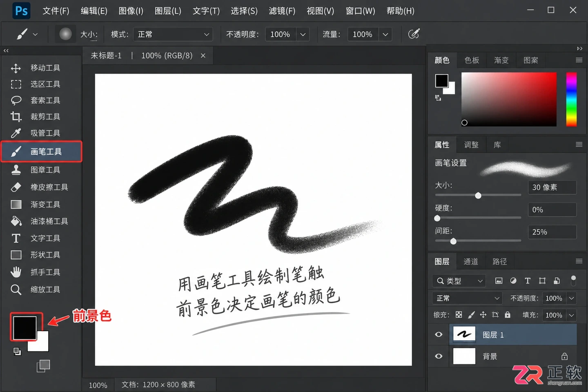
Task: Open the tool preset picker chevron beside brush icon
Action: point(35,34)
